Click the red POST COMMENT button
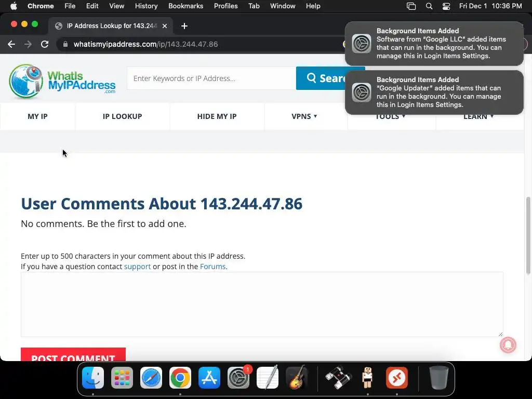The height and width of the screenshot is (399, 532). 73,354
